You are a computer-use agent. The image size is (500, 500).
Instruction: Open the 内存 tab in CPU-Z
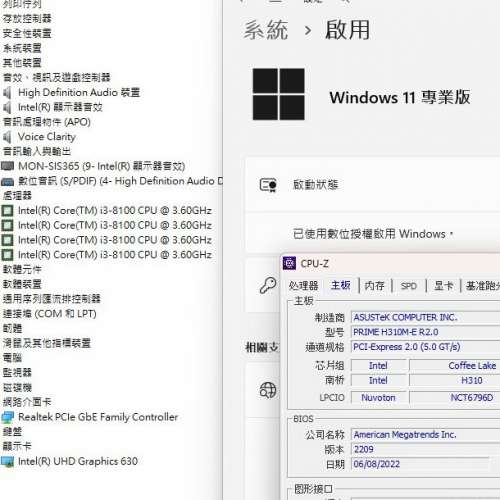click(x=375, y=286)
